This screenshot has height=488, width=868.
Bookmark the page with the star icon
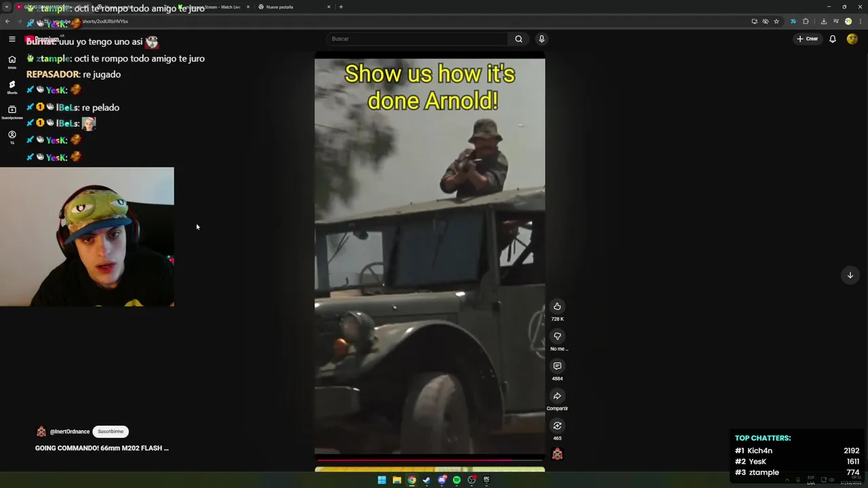click(x=776, y=22)
